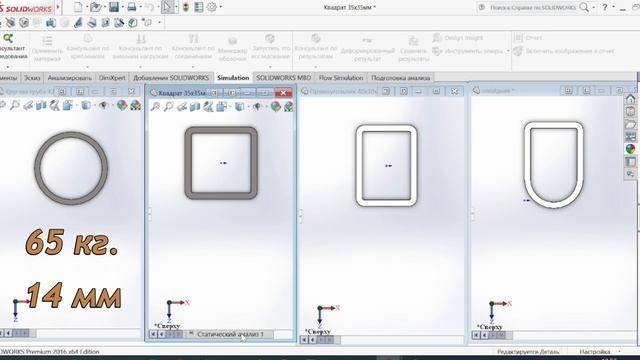This screenshot has width=640, height=360.
Task: Activate the Select cursor tool
Action: click(167, 7)
